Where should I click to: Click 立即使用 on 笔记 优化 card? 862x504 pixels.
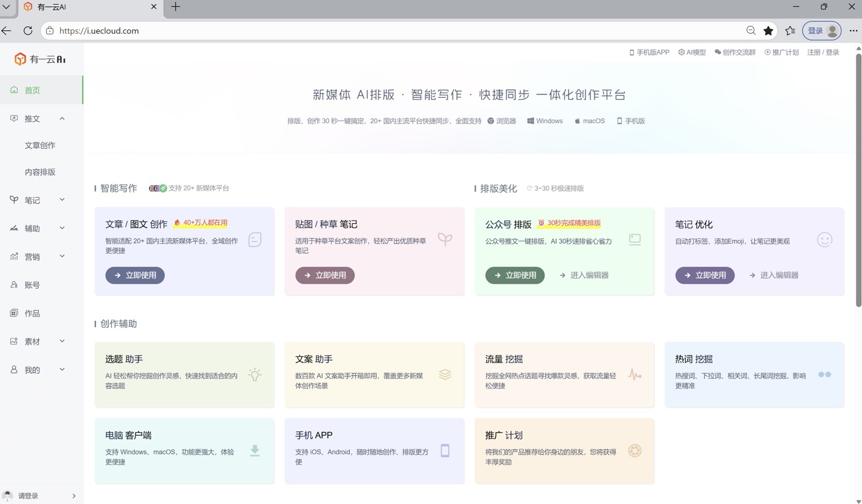705,275
